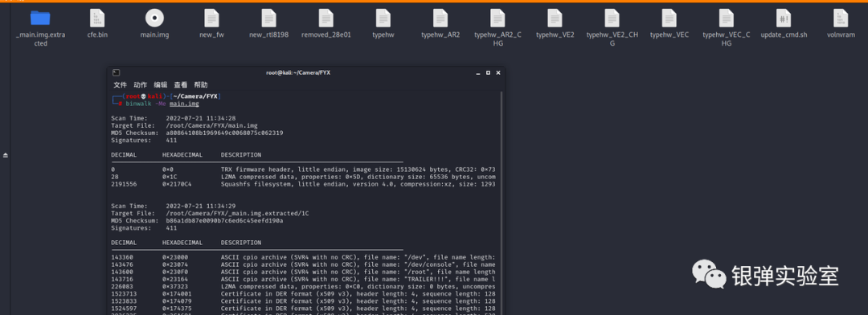Click the MD5 checksum a80864108b1969649c0068075c062319
Screen dimensions: 868x315
point(224,133)
